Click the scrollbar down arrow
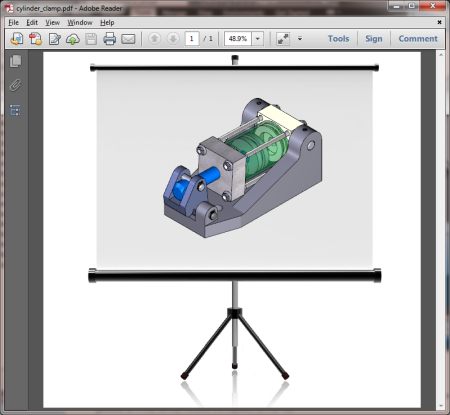Viewport: 450px width, 415px height. pyautogui.click(x=441, y=406)
